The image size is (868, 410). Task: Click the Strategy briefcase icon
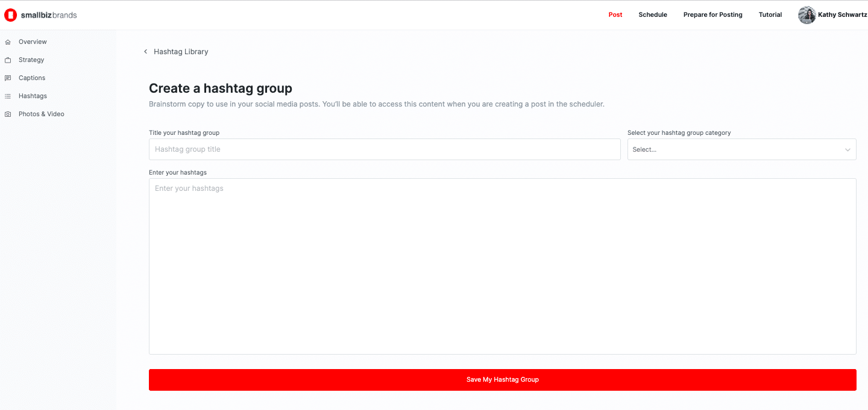(8, 60)
